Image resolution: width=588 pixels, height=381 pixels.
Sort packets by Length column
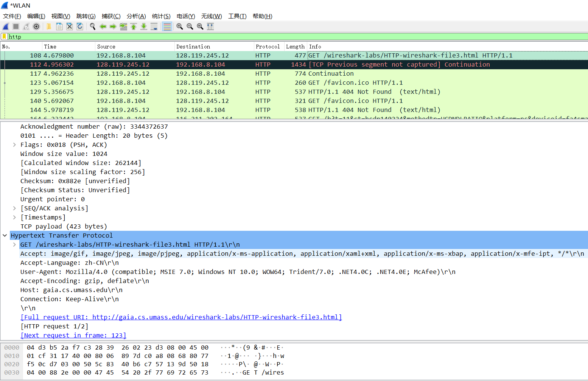296,47
